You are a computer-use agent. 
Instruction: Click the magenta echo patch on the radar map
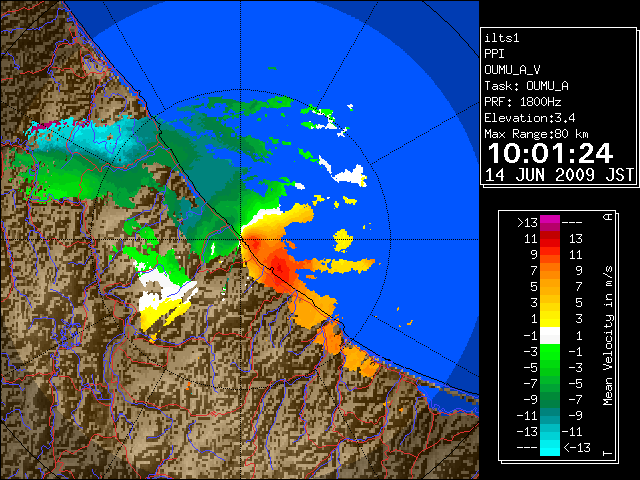tap(48, 124)
